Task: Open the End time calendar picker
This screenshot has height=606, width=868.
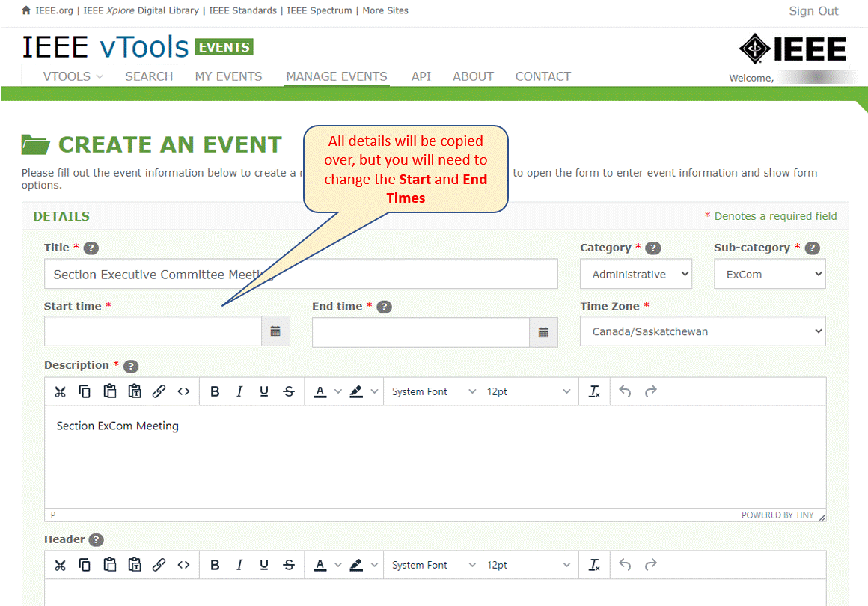Action: (x=543, y=333)
